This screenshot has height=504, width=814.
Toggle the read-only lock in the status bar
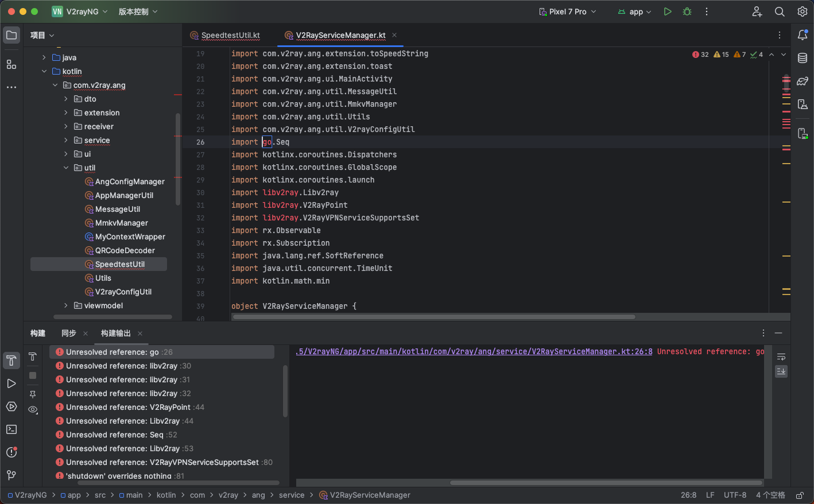coord(800,495)
